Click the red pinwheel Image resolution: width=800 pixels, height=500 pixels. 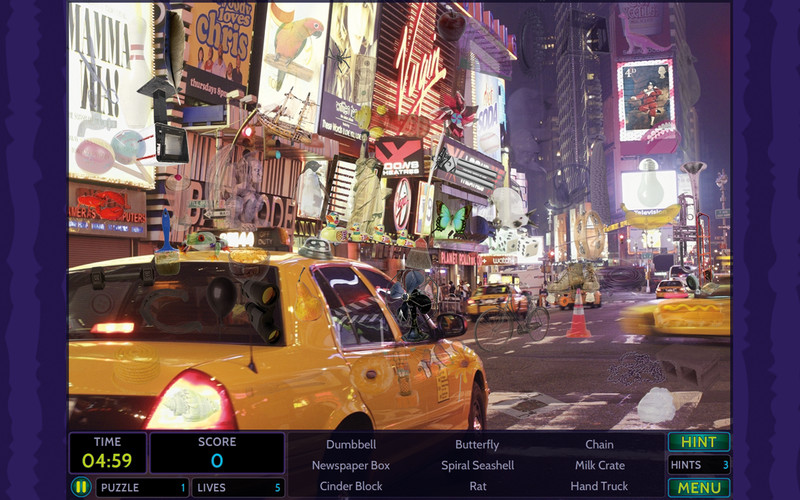tap(456, 115)
